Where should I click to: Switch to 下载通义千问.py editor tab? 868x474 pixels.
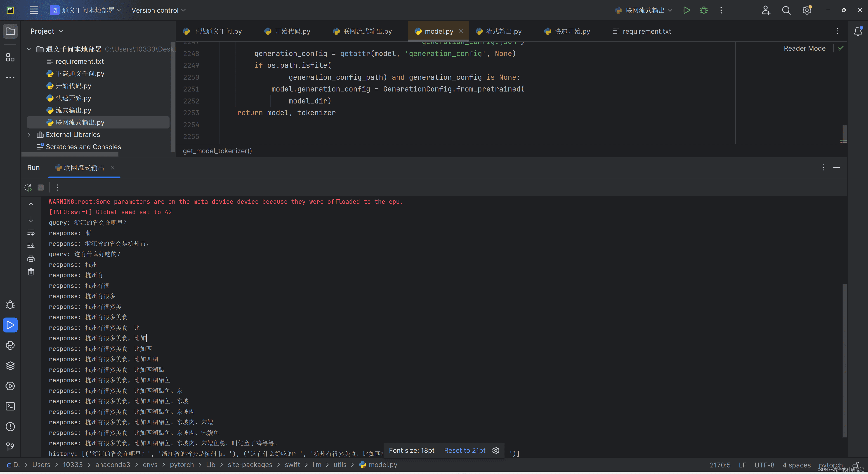pos(212,31)
